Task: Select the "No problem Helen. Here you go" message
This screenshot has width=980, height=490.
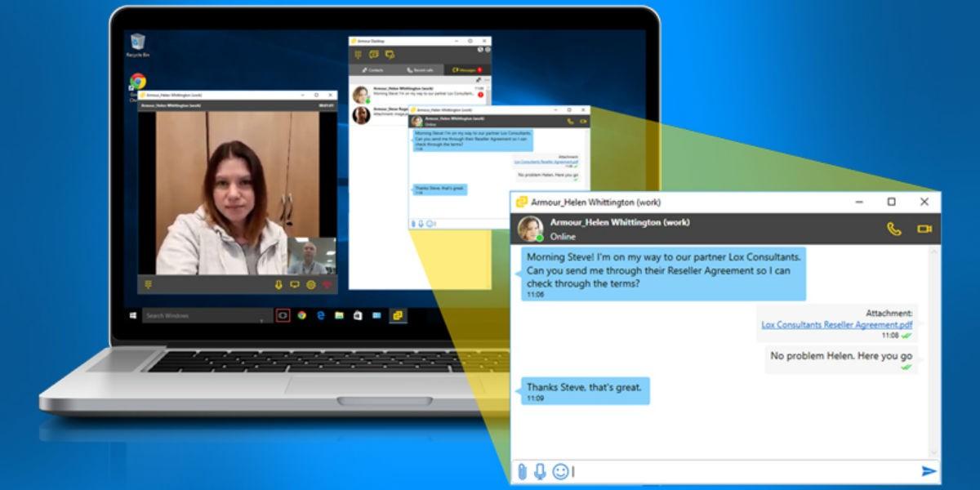Action: pos(841,359)
